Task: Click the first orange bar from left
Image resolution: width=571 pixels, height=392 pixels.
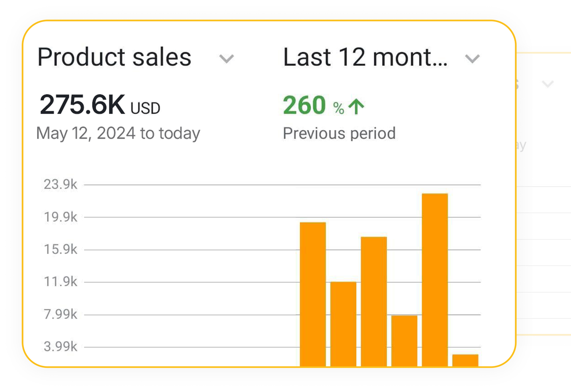Action: pos(313,294)
